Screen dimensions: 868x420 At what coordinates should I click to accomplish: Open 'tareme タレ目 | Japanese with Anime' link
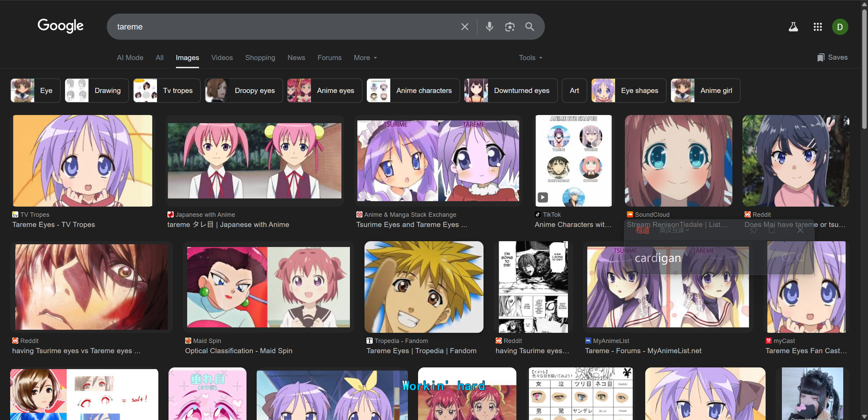pos(228,225)
